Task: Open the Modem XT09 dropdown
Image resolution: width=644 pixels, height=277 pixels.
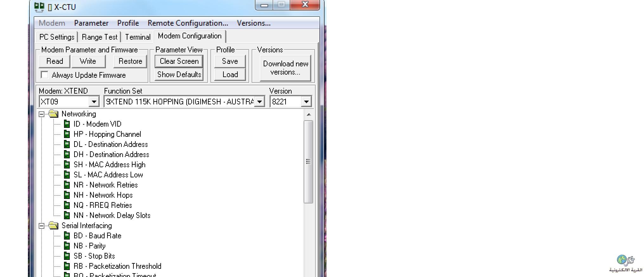Action: 94,102
